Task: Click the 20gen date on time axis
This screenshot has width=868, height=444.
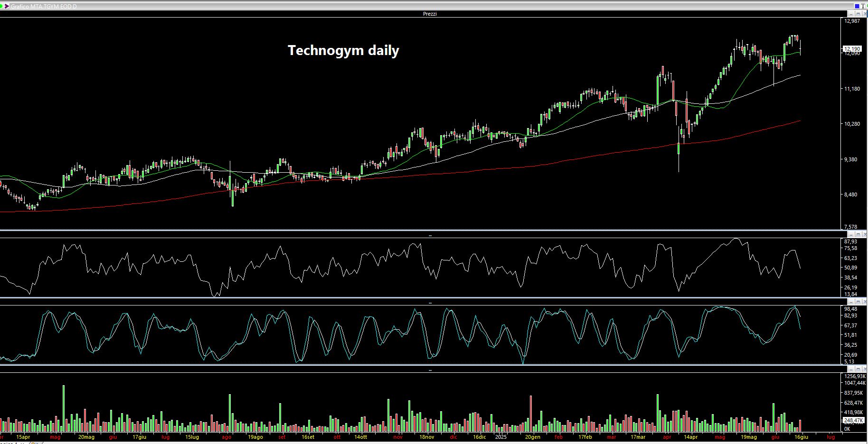Action: (x=532, y=437)
